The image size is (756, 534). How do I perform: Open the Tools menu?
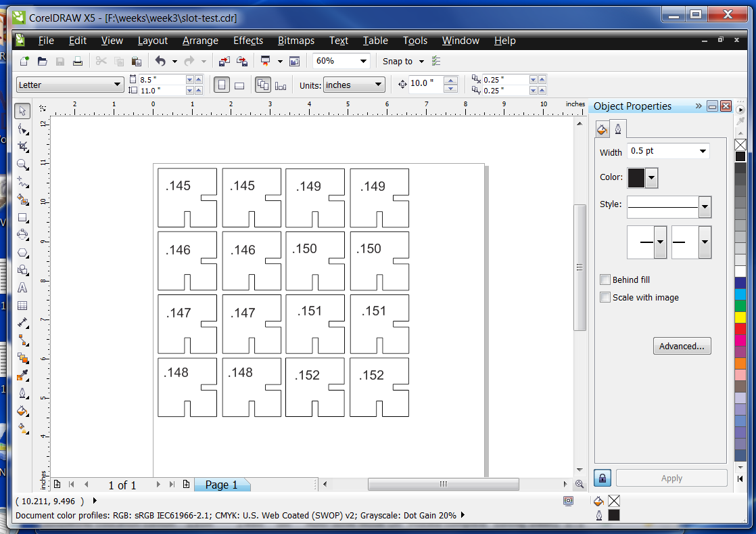pyautogui.click(x=415, y=41)
